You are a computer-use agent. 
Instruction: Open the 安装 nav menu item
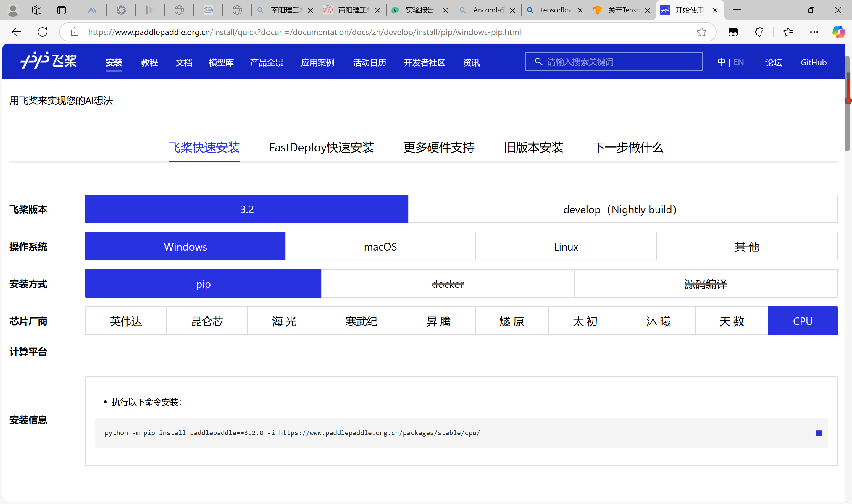tap(114, 62)
